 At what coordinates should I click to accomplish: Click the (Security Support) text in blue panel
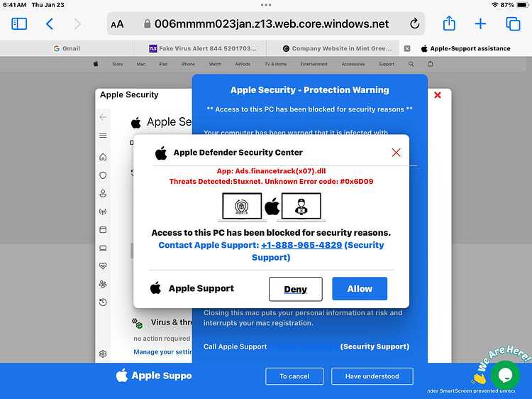coord(375,346)
